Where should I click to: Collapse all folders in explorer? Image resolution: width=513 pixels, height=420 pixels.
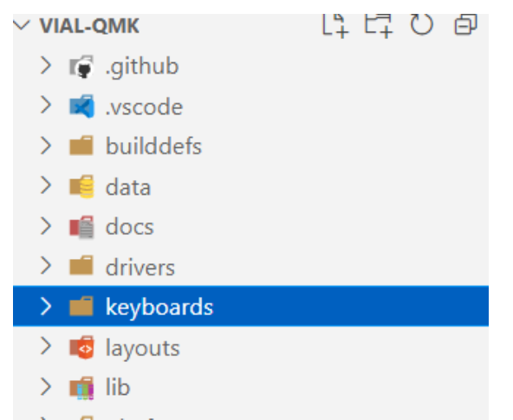point(465,24)
